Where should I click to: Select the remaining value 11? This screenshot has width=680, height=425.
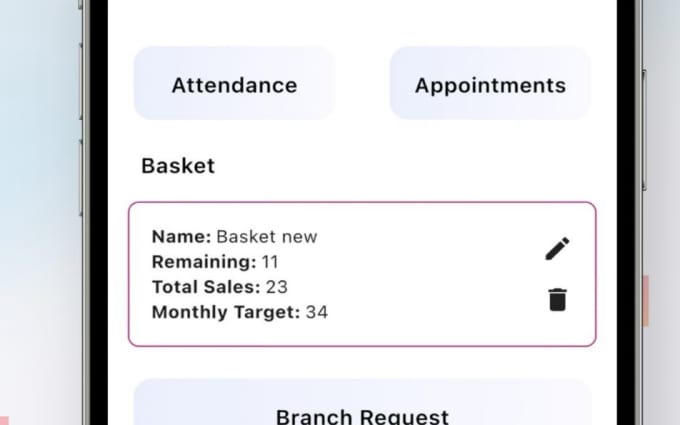270,262
